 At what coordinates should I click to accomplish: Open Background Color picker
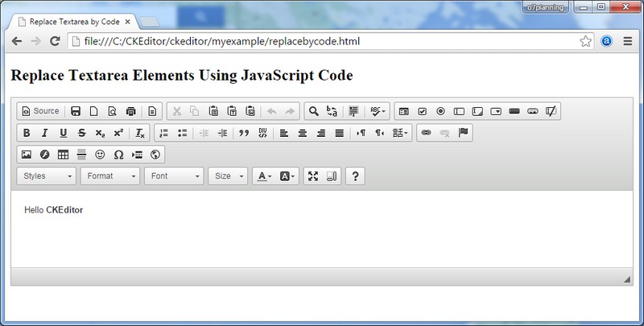point(287,176)
